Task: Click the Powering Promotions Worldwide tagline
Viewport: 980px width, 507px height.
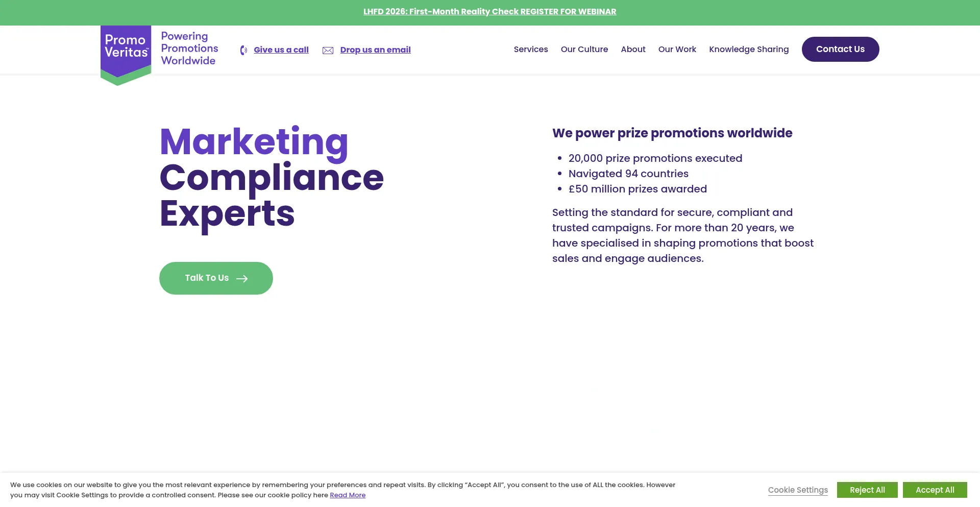Action: pos(189,49)
